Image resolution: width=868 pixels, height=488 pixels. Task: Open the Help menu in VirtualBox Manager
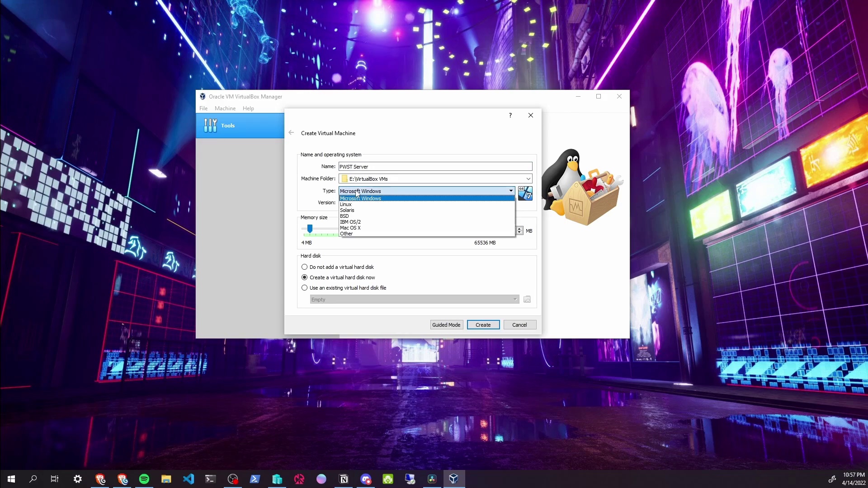click(248, 108)
